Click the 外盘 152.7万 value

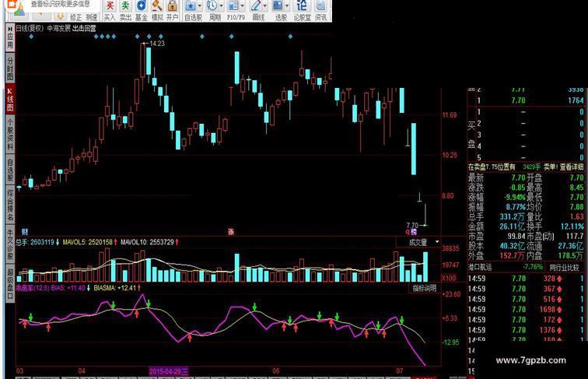(513, 255)
